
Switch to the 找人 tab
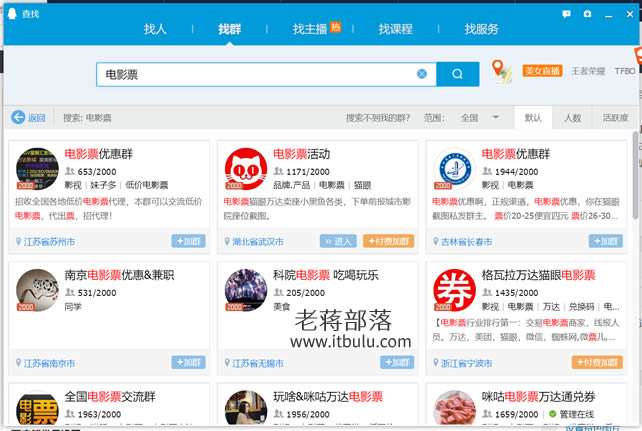[155, 29]
